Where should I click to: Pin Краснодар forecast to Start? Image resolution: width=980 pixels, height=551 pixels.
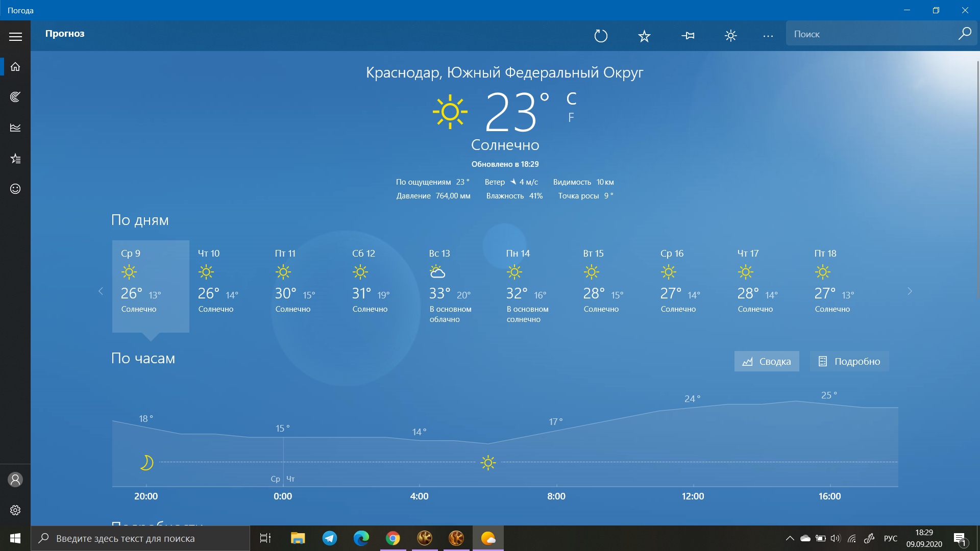pos(688,36)
